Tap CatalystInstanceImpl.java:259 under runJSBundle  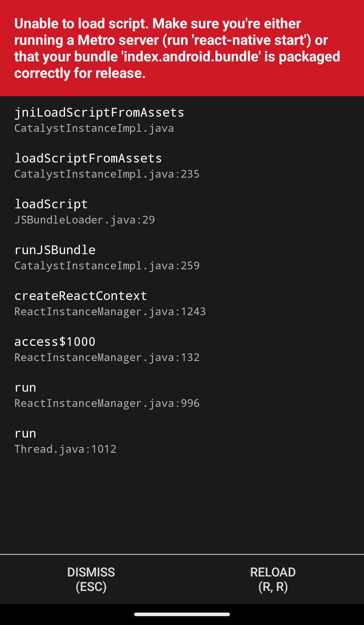[107, 266]
